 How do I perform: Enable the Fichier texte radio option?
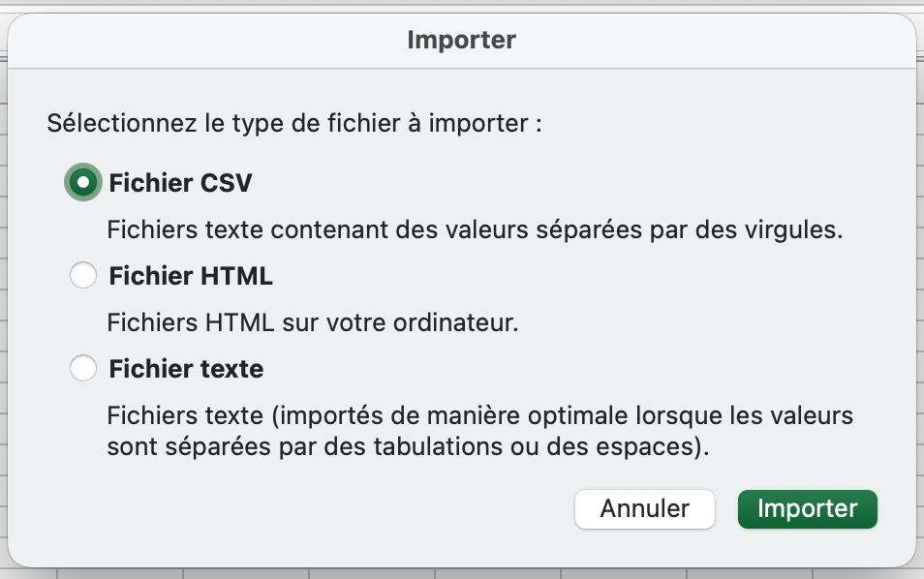(83, 369)
